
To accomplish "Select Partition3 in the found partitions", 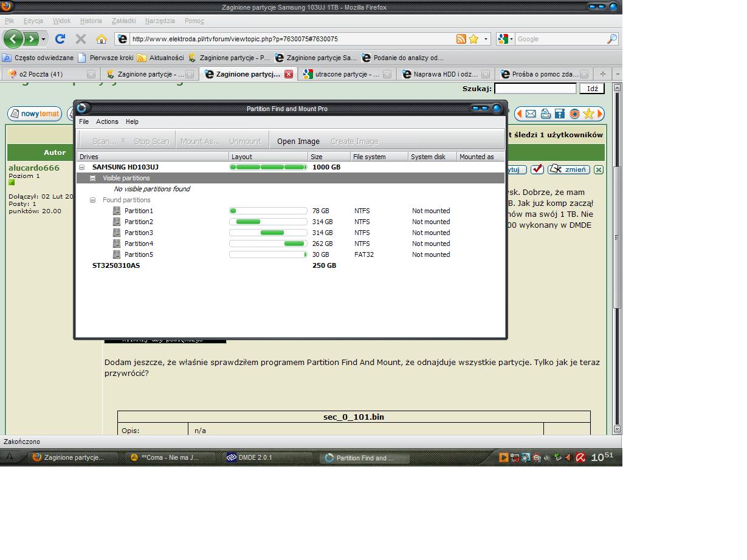I will (x=291, y=233).
